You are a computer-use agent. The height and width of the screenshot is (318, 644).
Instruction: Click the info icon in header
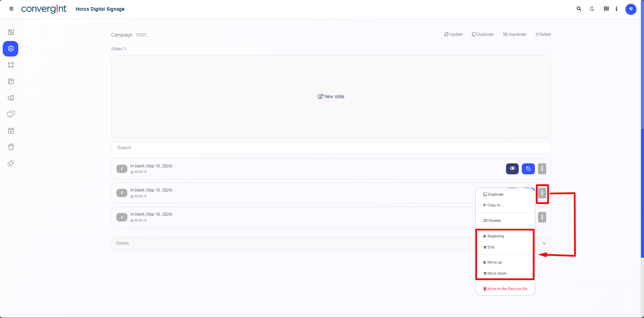[x=616, y=9]
